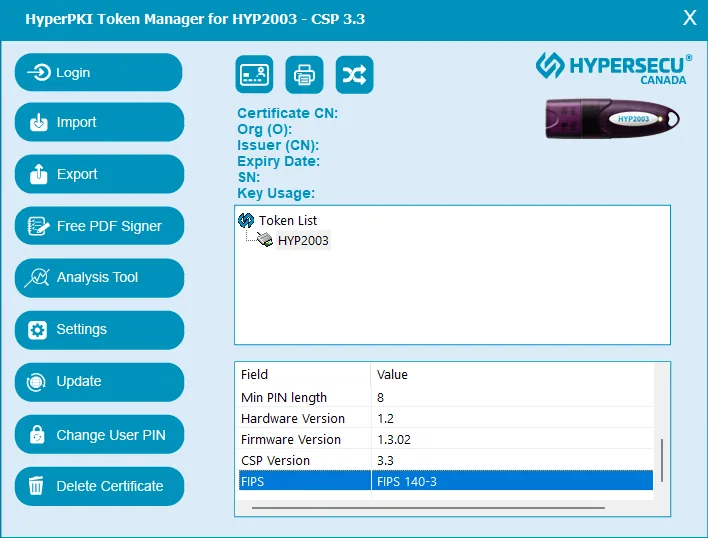Click the 1.3.02 firmware value
This screenshot has width=708, height=538.
coord(394,440)
